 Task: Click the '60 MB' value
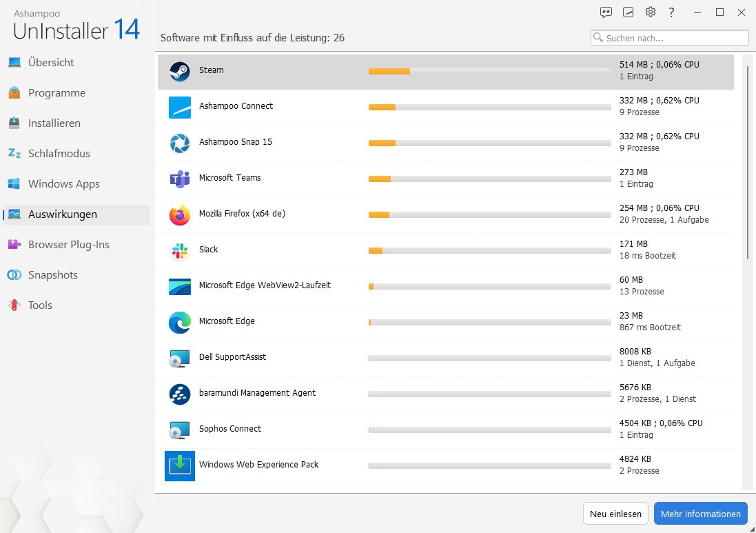click(x=631, y=280)
